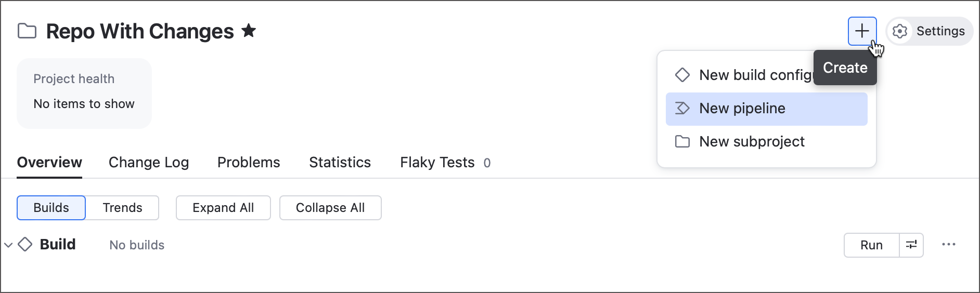
Task: Open custom run options icon beside Run
Action: pyautogui.click(x=911, y=245)
